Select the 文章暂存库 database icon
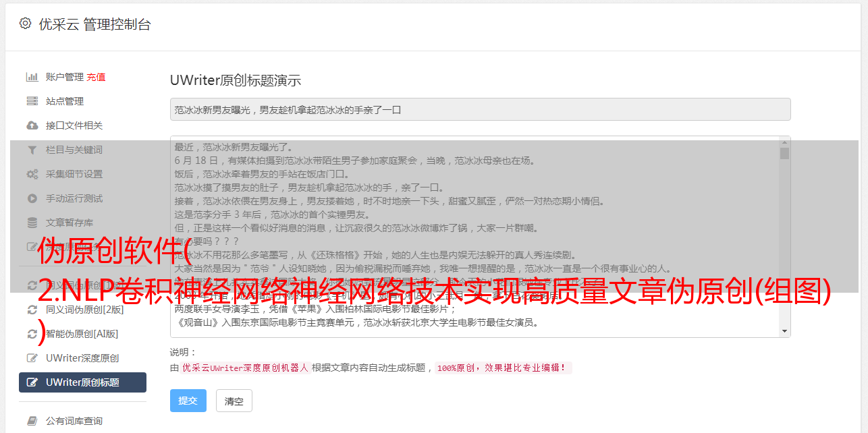Viewport: 868px width, 433px height. [x=32, y=223]
